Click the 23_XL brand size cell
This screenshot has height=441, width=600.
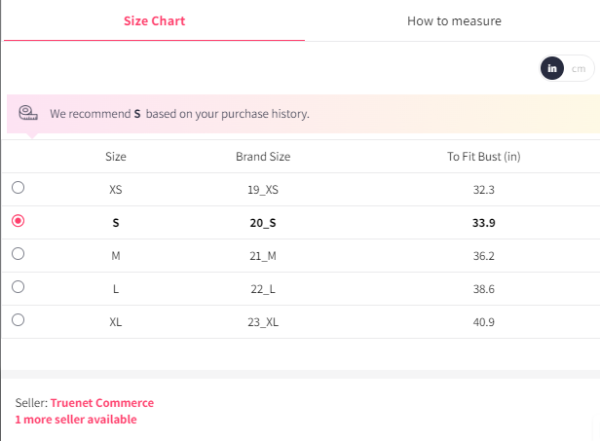263,322
